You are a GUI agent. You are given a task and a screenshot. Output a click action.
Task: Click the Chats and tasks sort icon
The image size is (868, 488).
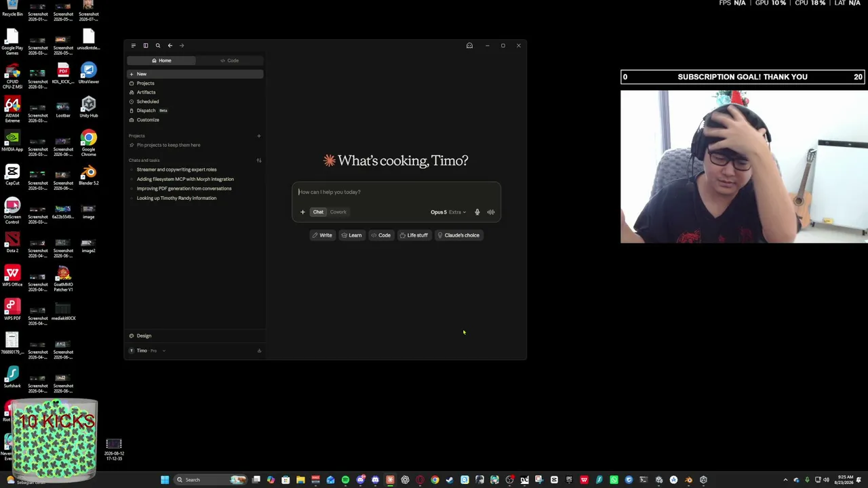click(x=258, y=161)
